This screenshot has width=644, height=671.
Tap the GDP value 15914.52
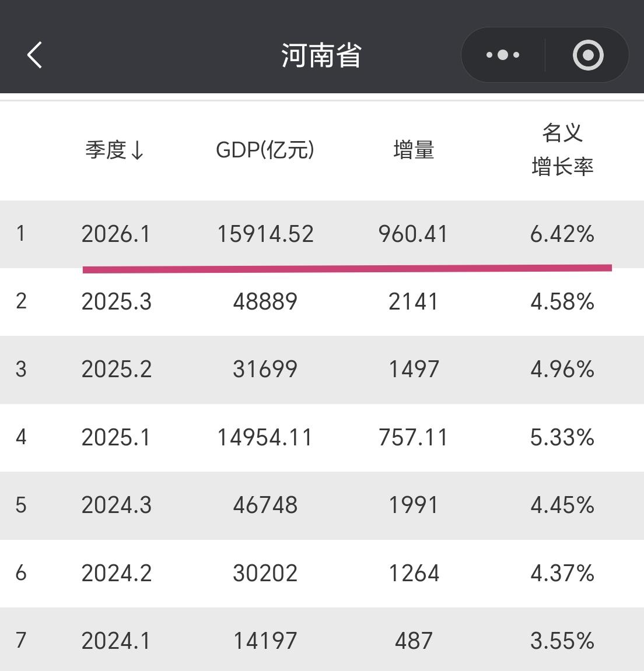[x=265, y=234]
